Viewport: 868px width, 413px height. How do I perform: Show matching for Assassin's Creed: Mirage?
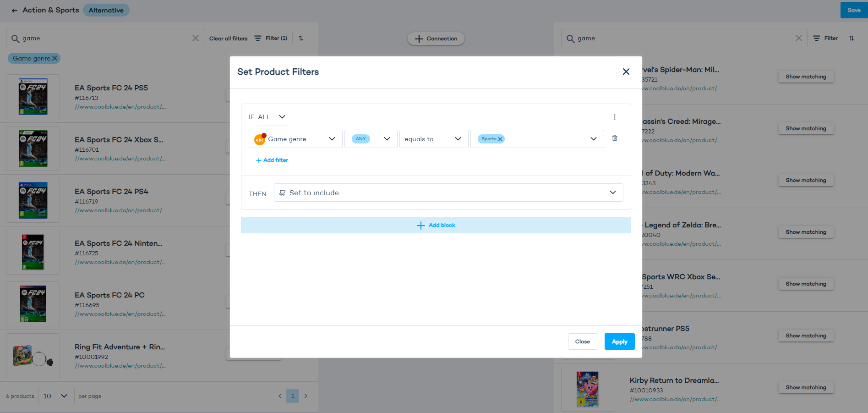click(806, 128)
